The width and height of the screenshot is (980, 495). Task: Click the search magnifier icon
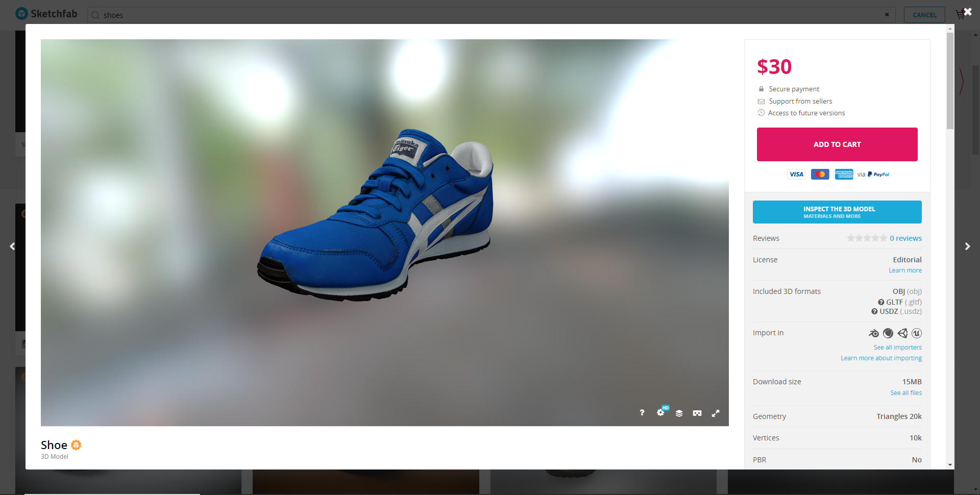point(95,15)
